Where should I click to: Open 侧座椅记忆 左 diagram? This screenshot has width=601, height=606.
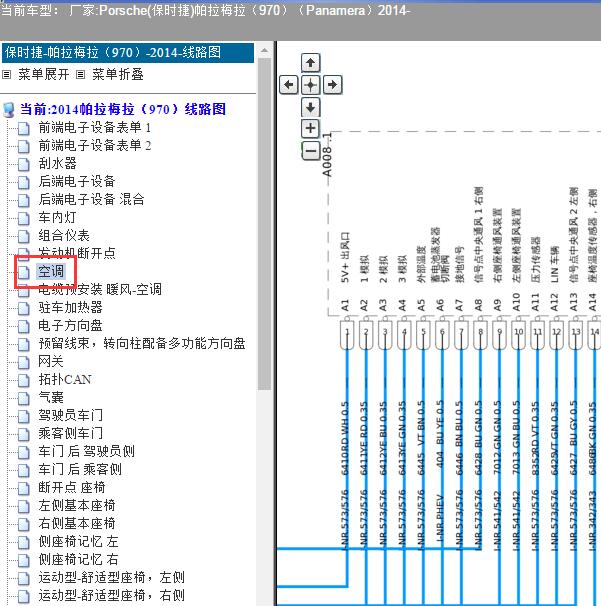tap(78, 541)
